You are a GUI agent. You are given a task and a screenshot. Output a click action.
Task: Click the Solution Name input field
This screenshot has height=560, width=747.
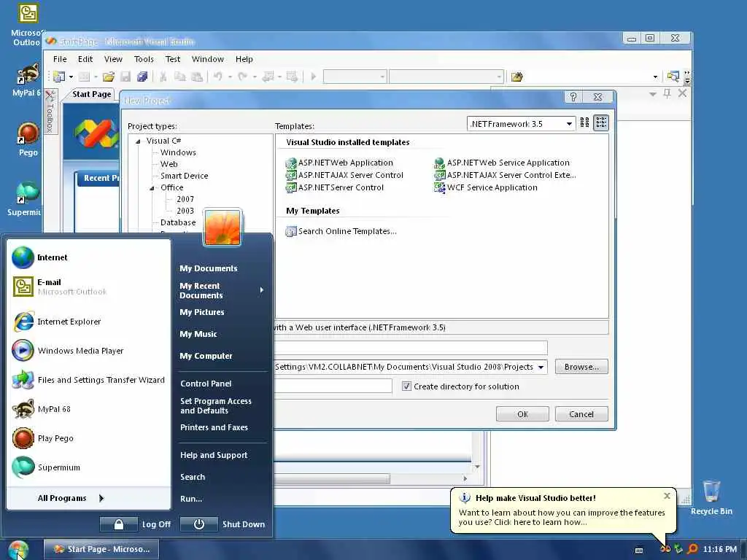[333, 386]
